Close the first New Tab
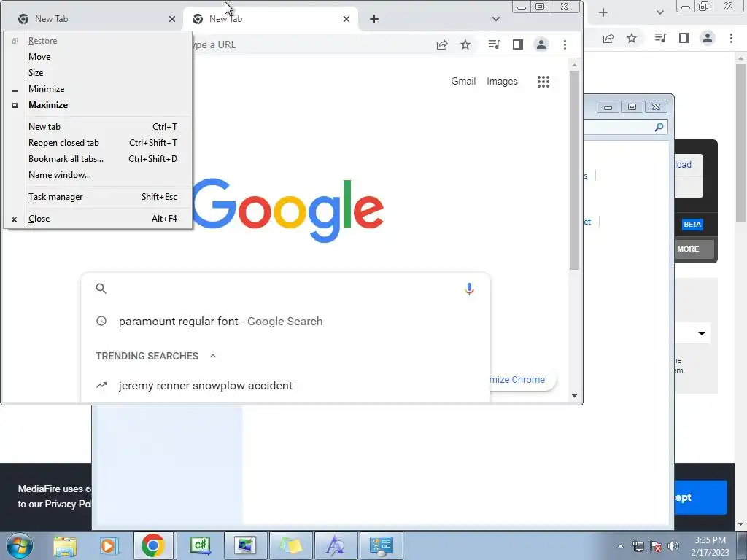 (x=172, y=19)
